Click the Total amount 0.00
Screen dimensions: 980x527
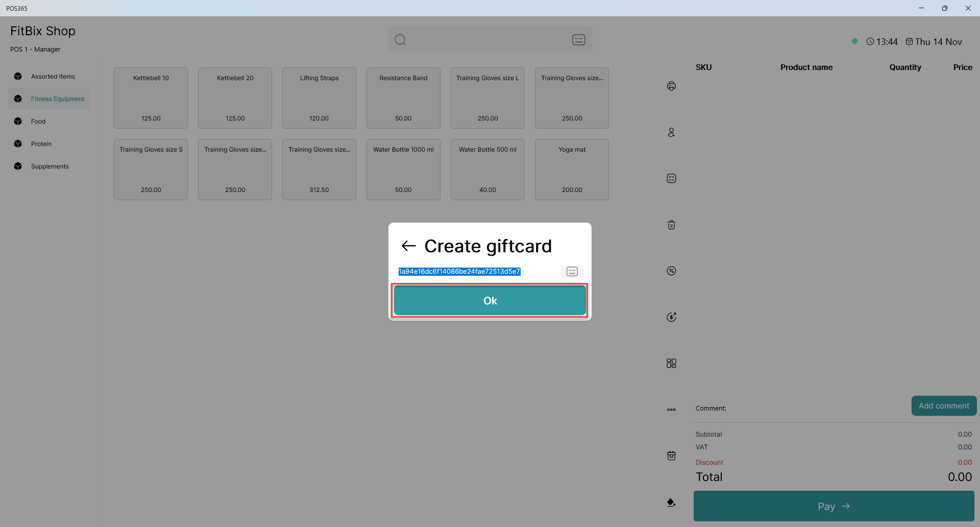click(x=960, y=477)
